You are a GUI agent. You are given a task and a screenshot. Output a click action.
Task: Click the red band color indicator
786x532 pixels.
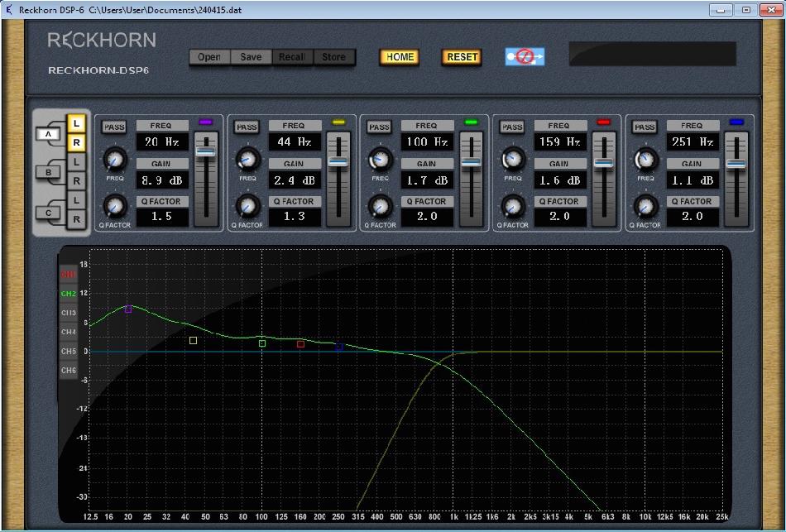pyautogui.click(x=603, y=122)
